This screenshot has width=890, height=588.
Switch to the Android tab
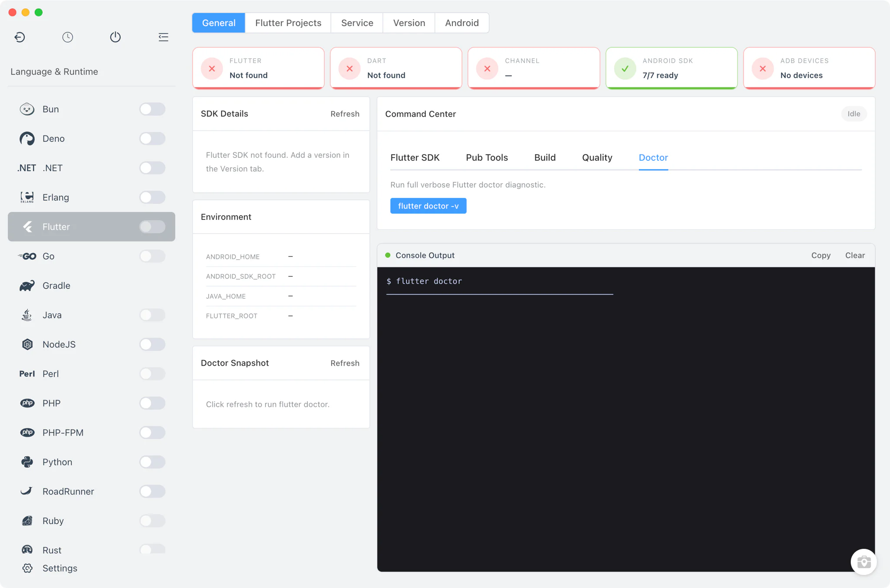click(x=462, y=23)
